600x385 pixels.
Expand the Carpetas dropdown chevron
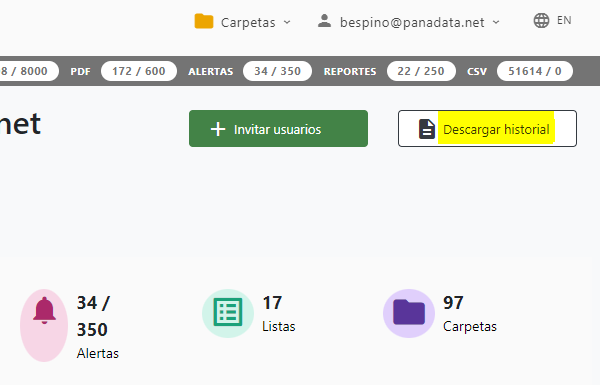[x=287, y=22]
